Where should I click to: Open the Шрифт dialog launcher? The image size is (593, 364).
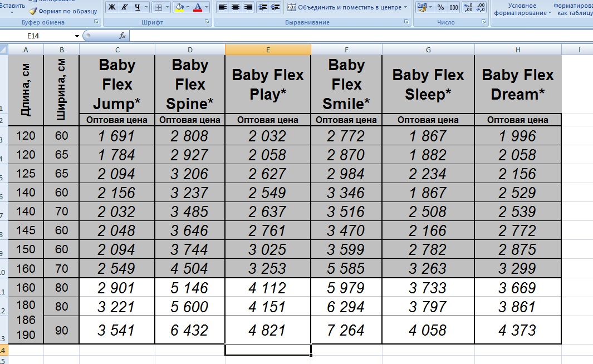[x=207, y=22]
